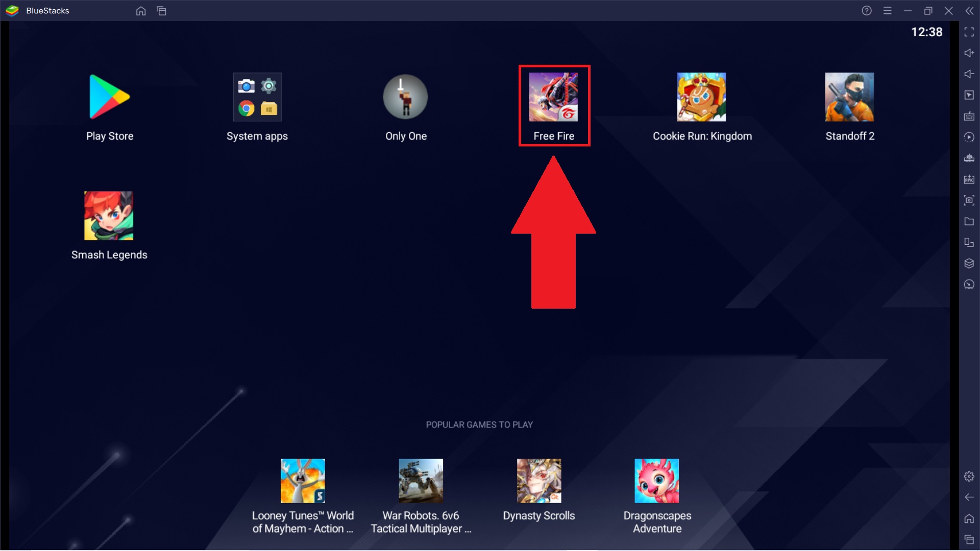Open Looney Tunes World of Mayhem

click(302, 481)
